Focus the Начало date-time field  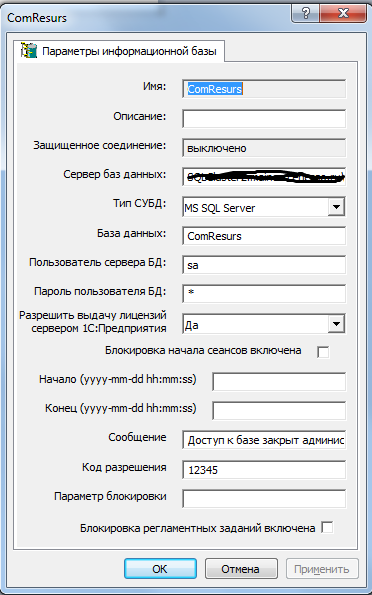coord(279,382)
